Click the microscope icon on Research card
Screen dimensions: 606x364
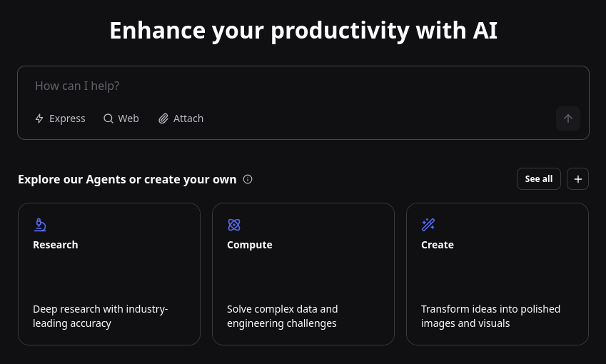coord(40,225)
